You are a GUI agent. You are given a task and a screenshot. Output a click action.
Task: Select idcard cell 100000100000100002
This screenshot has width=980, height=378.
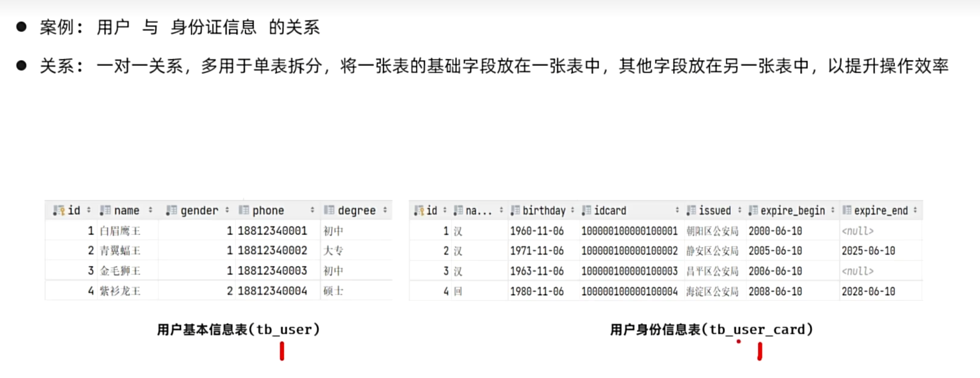[x=630, y=251]
